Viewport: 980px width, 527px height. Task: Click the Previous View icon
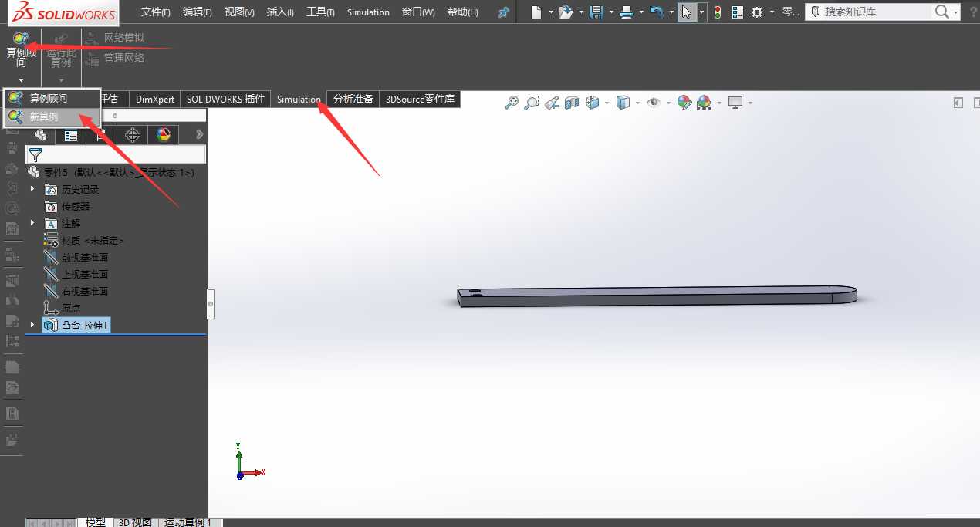[551, 103]
